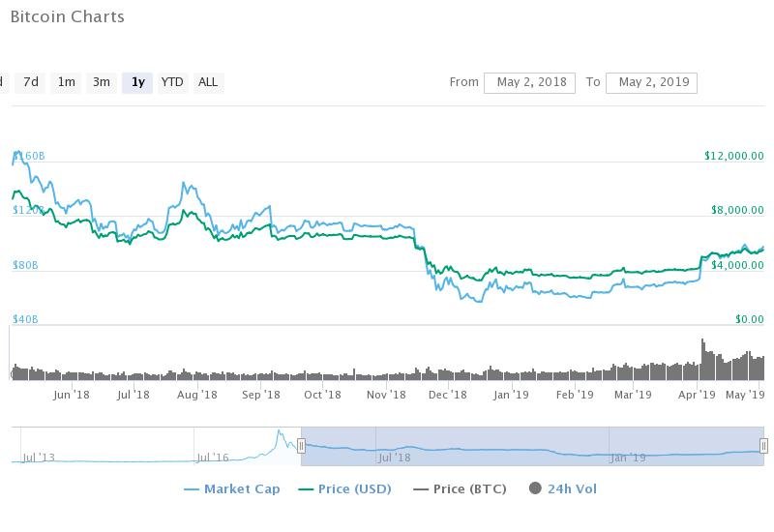Toggle 24h Vol legend circle icon
This screenshot has width=774, height=532.
click(x=534, y=489)
